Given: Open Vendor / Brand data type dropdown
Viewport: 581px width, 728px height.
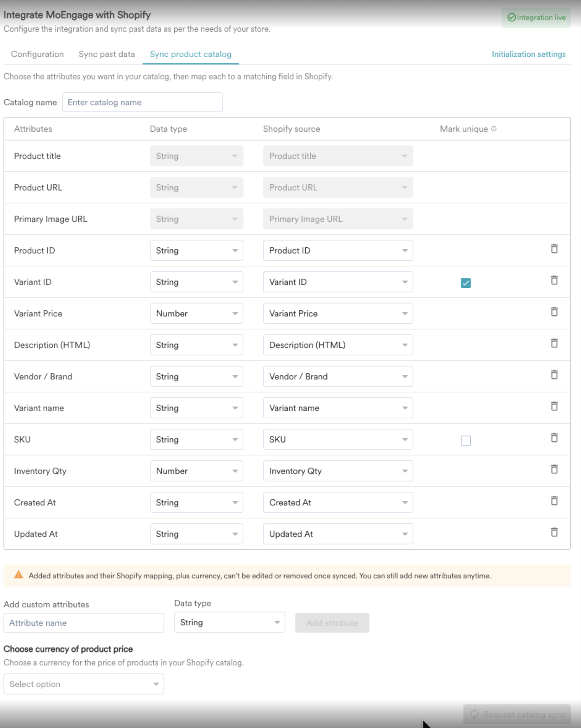Looking at the screenshot, I should click(x=197, y=376).
